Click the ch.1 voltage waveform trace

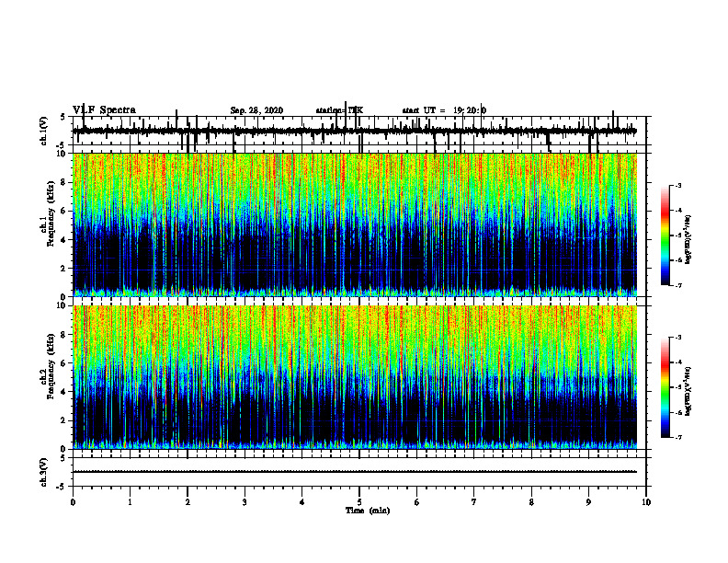click(355, 131)
